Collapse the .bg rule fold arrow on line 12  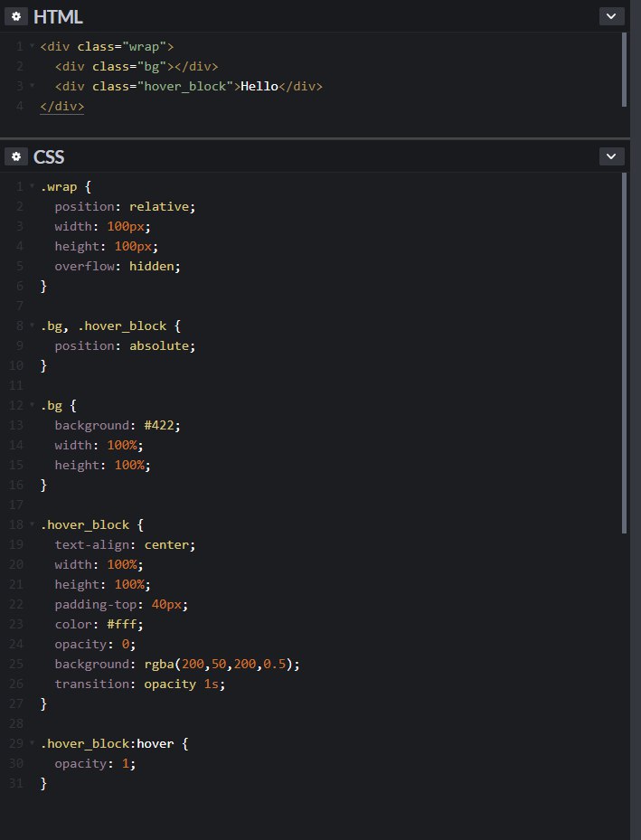pos(33,405)
